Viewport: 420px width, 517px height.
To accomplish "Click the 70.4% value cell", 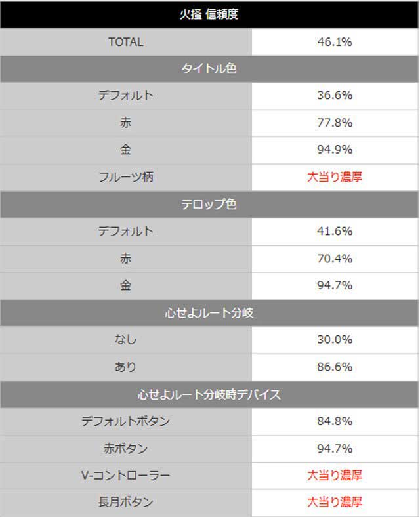I will [x=335, y=258].
